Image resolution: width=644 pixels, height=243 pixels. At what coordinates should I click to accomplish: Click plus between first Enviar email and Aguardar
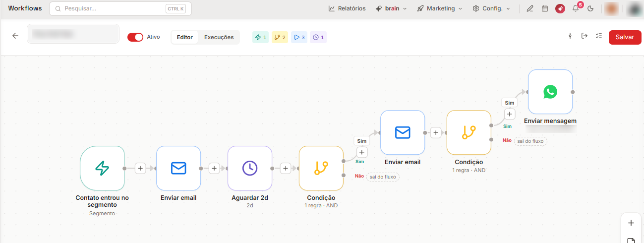(214, 169)
